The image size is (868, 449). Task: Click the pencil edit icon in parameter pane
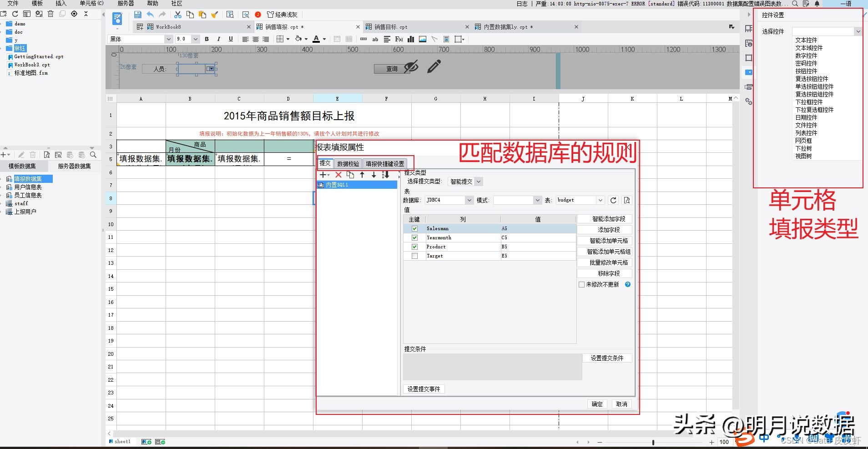tap(434, 67)
